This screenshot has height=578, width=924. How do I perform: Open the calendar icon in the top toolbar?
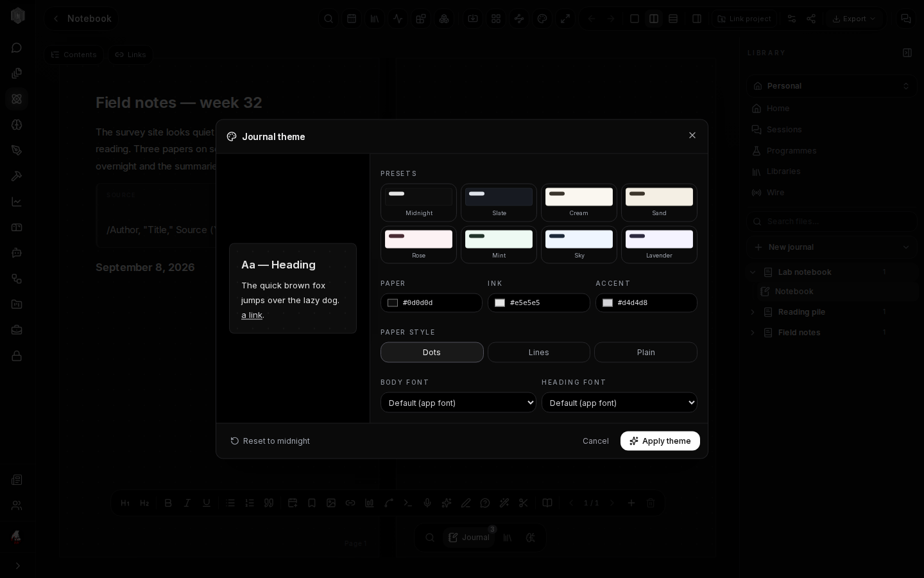352,19
